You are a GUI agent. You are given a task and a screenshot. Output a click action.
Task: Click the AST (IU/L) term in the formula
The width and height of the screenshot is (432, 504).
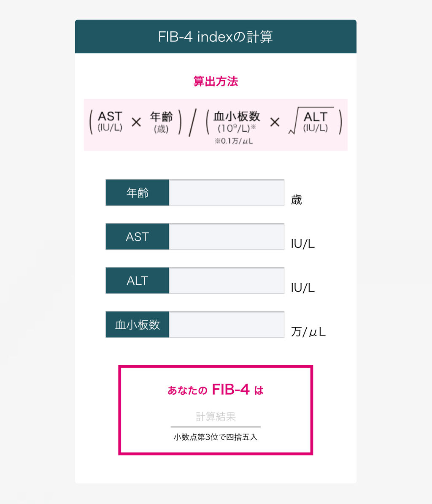pyautogui.click(x=110, y=121)
